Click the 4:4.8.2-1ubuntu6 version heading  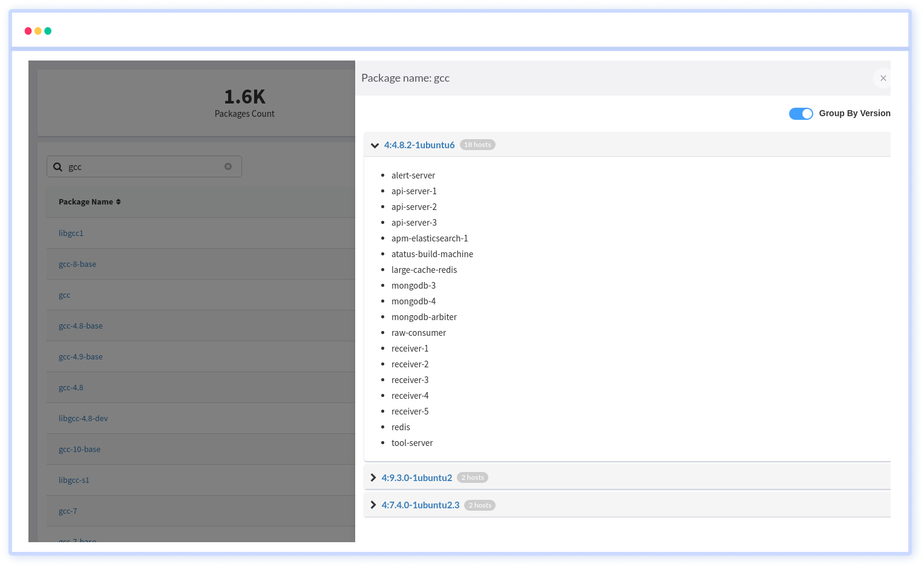(419, 145)
